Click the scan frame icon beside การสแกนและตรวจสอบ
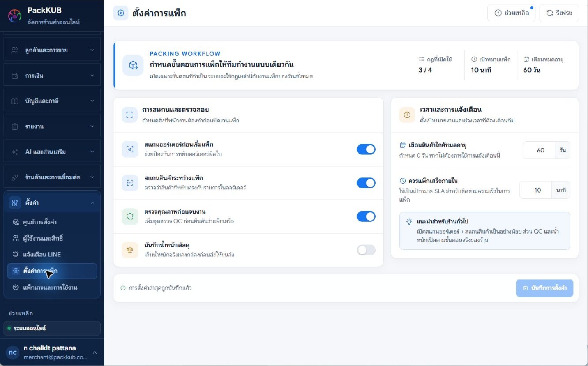This screenshot has width=588, height=366. click(129, 114)
